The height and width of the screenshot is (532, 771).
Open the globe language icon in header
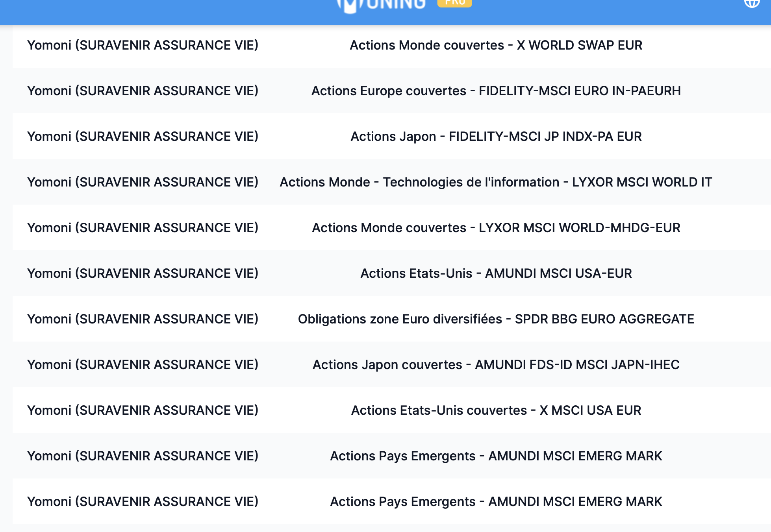click(751, 3)
